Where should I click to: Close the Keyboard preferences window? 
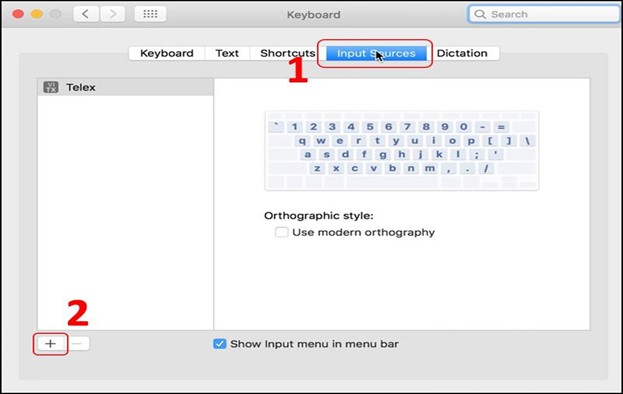click(x=18, y=14)
